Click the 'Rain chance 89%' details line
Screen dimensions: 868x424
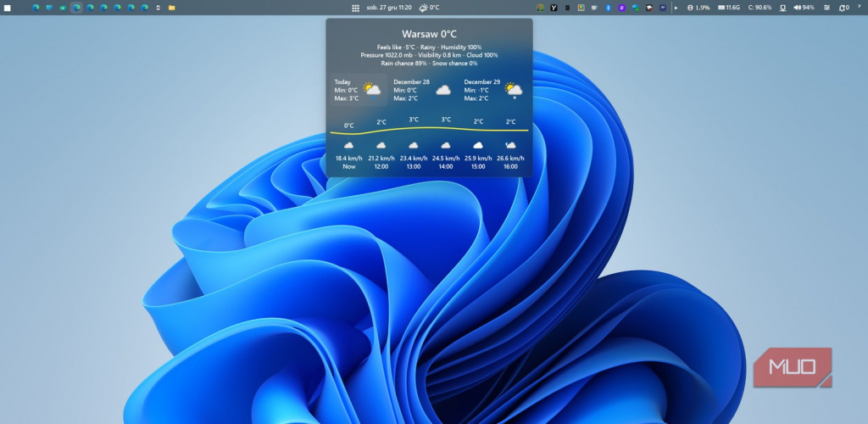[429, 64]
